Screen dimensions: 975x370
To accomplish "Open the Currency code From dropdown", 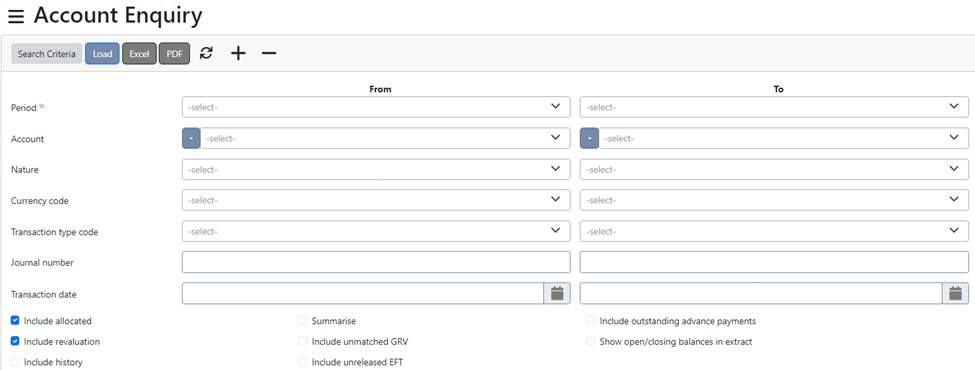I will click(x=376, y=200).
